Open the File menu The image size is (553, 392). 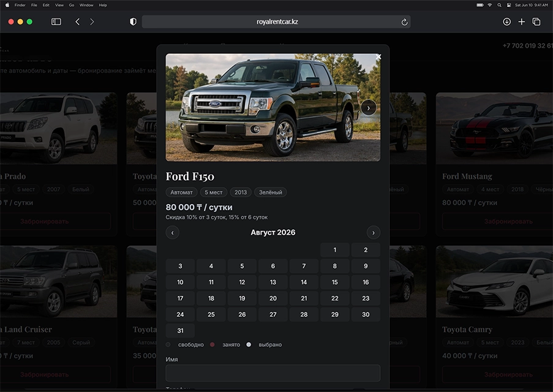pos(34,5)
